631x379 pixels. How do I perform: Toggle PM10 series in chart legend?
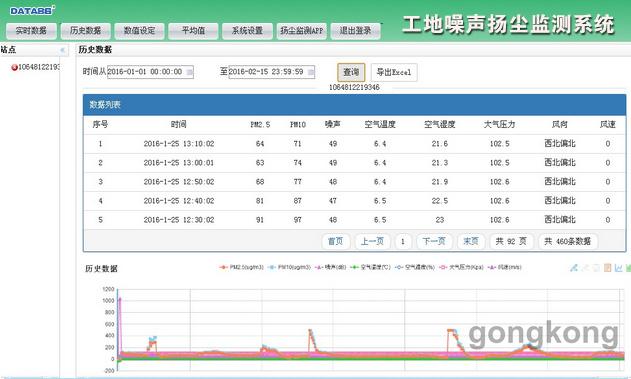tap(289, 267)
